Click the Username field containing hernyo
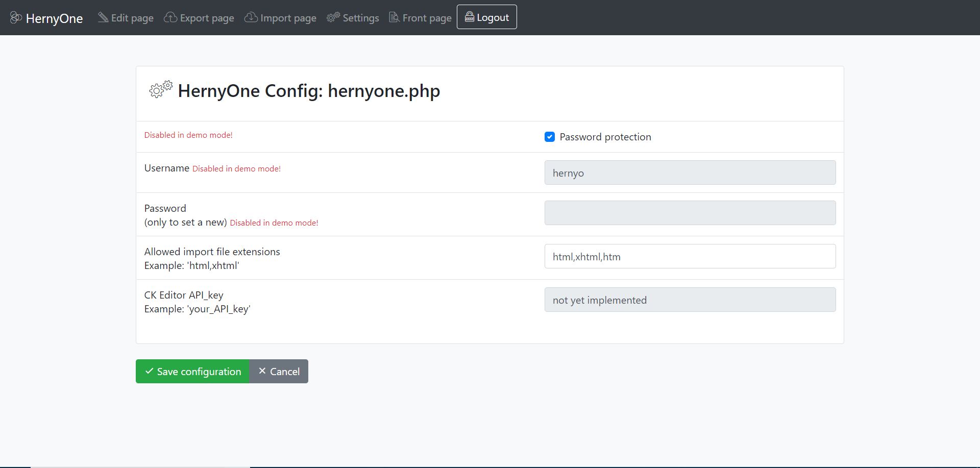Viewport: 980px width, 468px height. (690, 173)
